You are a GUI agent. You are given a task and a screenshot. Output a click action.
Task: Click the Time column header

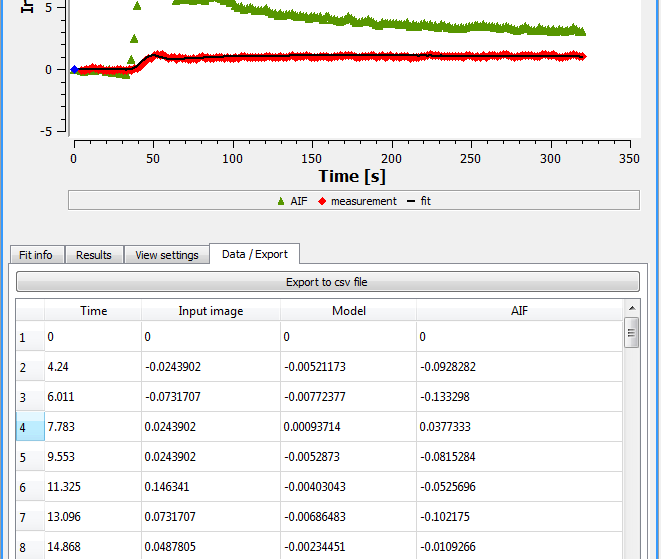[x=93, y=311]
